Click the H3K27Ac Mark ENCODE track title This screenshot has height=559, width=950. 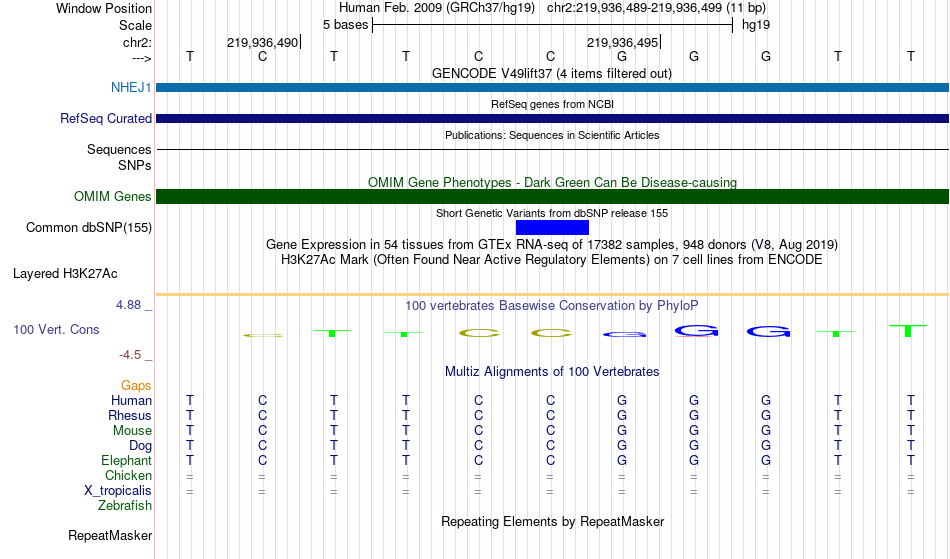pos(552,260)
